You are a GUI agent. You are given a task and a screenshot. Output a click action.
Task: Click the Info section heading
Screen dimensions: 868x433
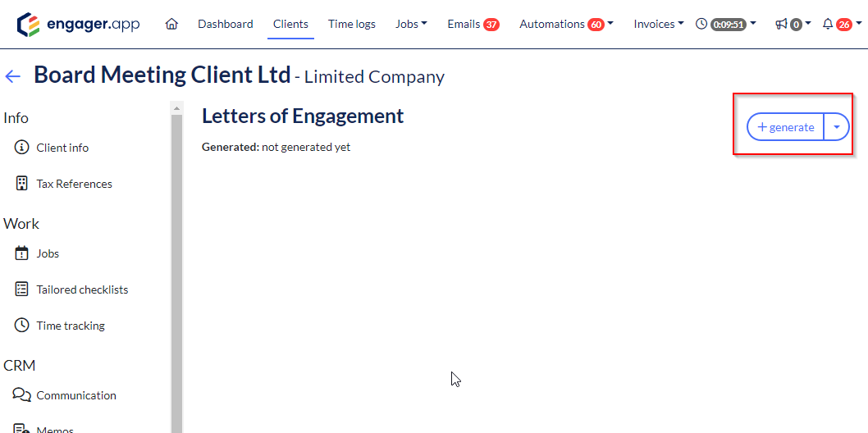(x=16, y=118)
